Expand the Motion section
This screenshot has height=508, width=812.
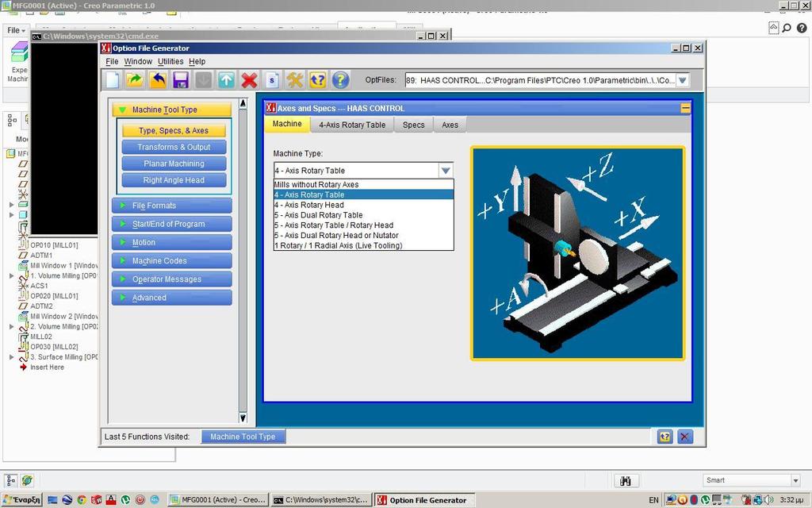(172, 242)
